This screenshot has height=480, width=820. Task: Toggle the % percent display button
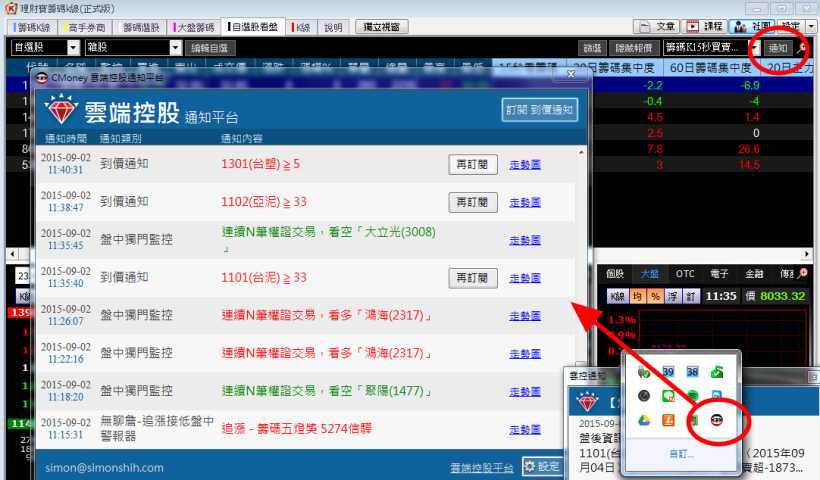(655, 296)
